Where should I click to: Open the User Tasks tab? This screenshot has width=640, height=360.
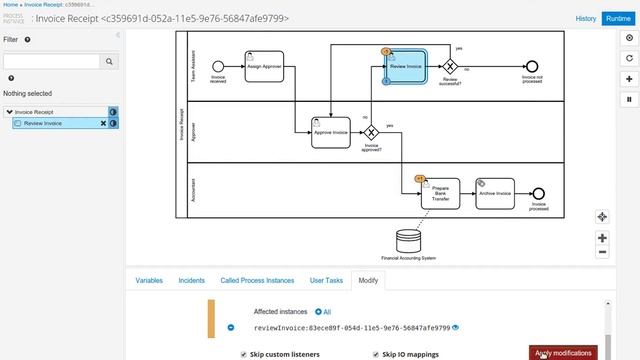click(326, 280)
